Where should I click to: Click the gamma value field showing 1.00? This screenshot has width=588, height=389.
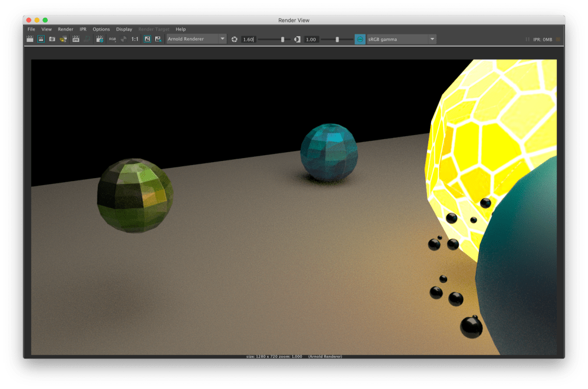(311, 39)
